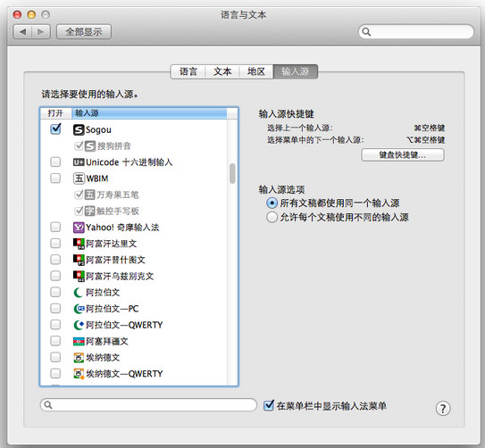485x448 pixels.
Task: Click the 万寿果五笔 icon
Action: (x=89, y=195)
